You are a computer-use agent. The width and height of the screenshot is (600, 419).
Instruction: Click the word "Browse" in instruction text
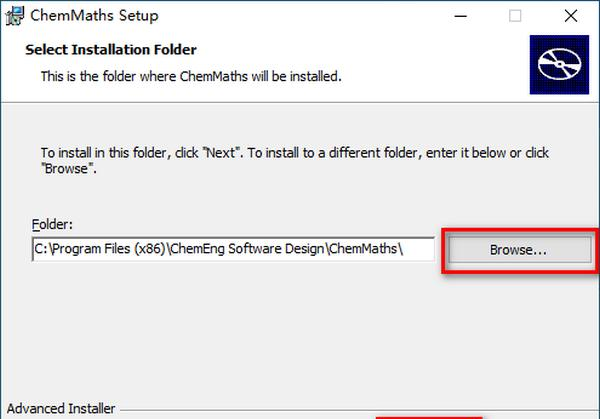[66, 169]
